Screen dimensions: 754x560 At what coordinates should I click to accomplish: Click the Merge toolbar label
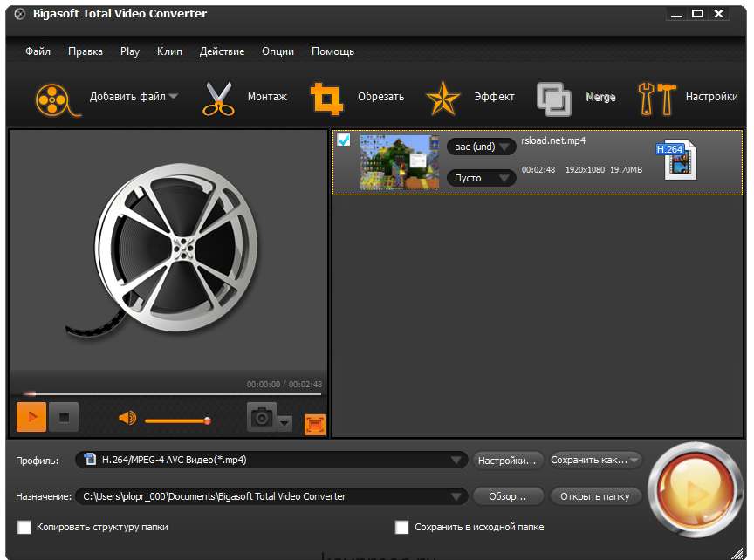pos(600,97)
